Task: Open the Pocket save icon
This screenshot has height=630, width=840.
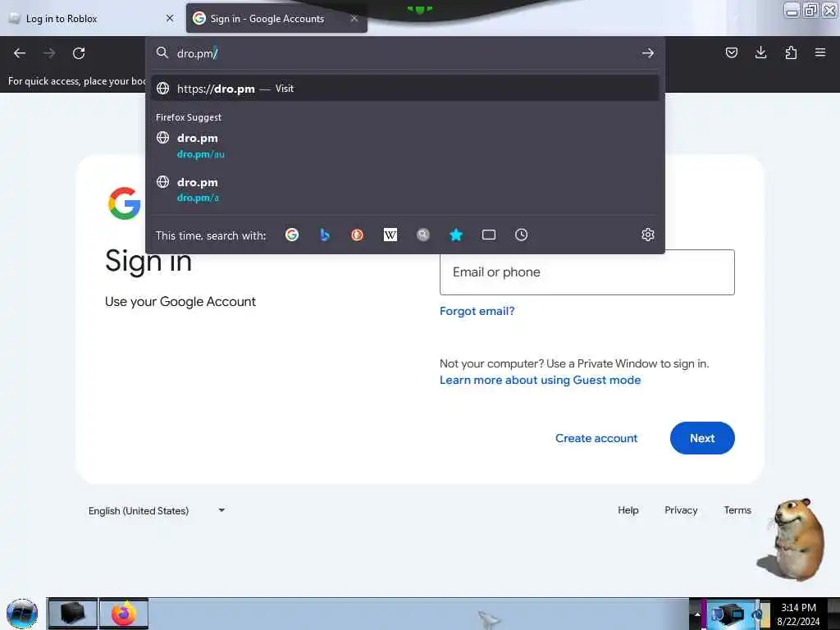Action: pyautogui.click(x=731, y=52)
